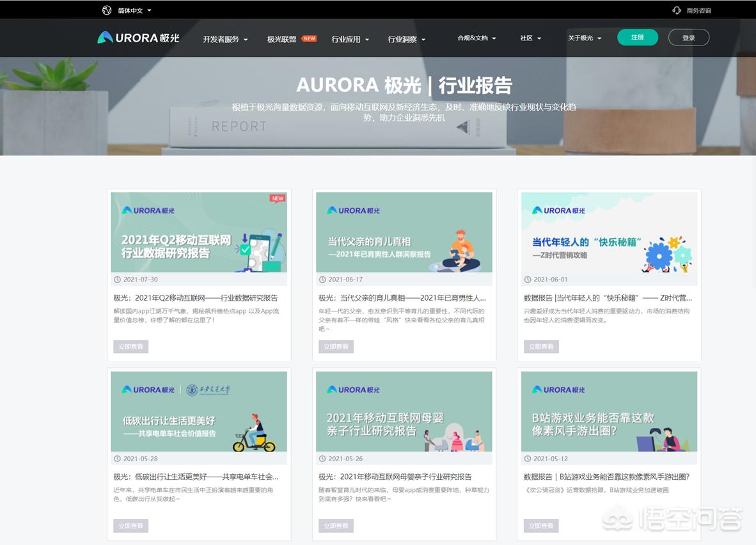Click the description starting 年轻一代的父亲

coord(402,320)
